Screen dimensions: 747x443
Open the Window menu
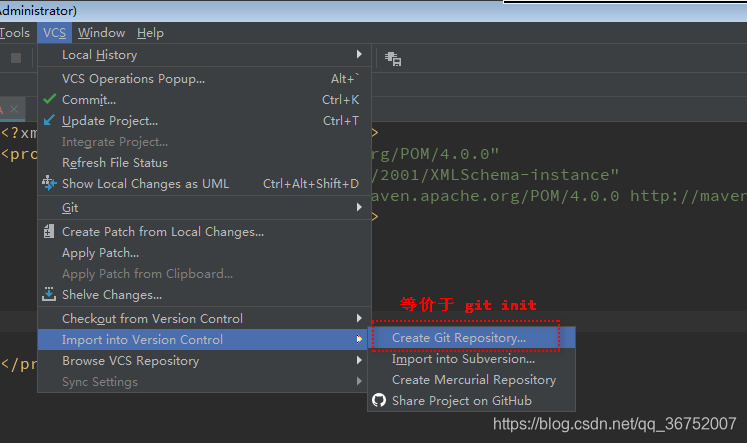pyautogui.click(x=101, y=33)
